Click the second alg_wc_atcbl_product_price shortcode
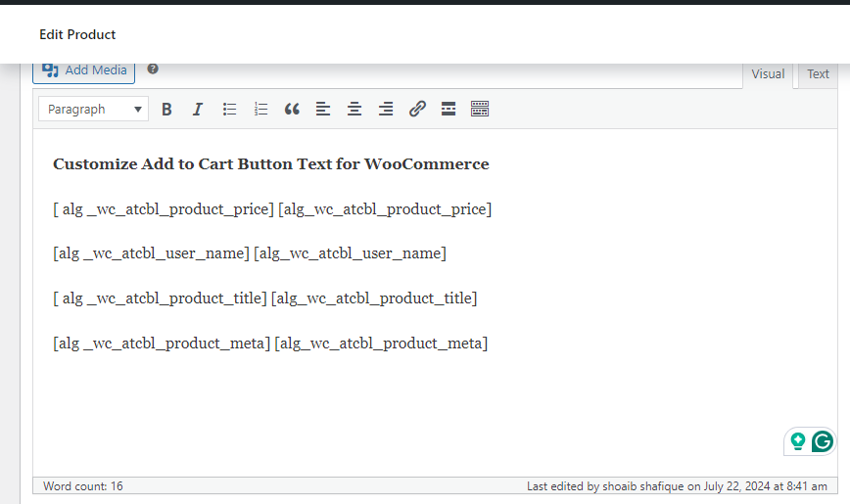The width and height of the screenshot is (850, 504). click(x=385, y=209)
